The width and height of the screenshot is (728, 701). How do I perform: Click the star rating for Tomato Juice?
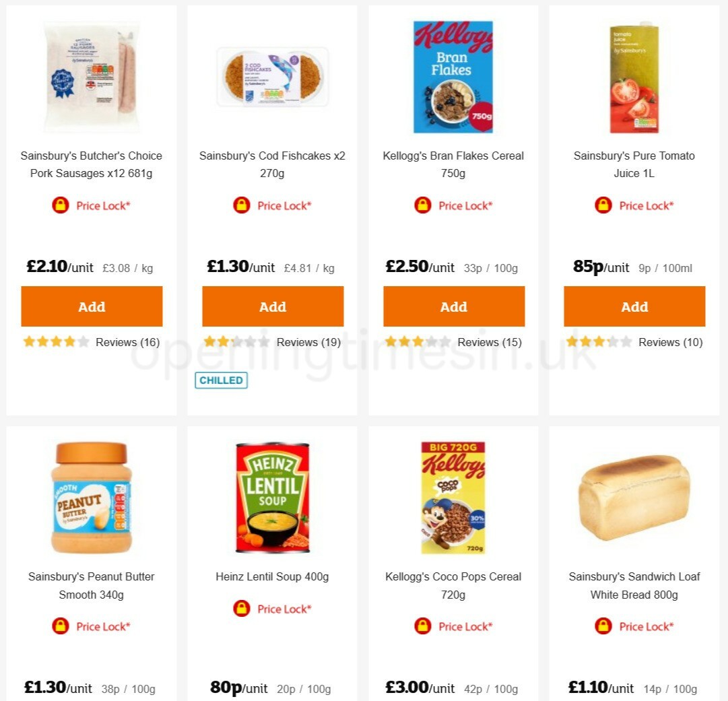598,341
